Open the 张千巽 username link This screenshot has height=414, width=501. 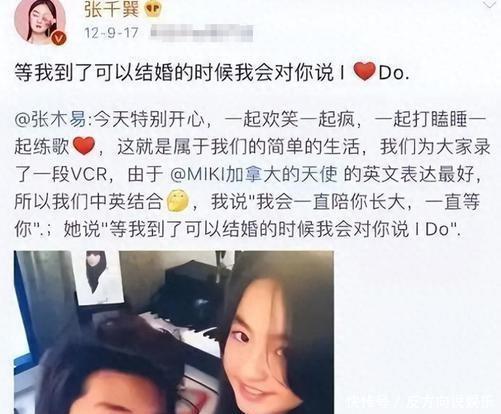click(111, 9)
